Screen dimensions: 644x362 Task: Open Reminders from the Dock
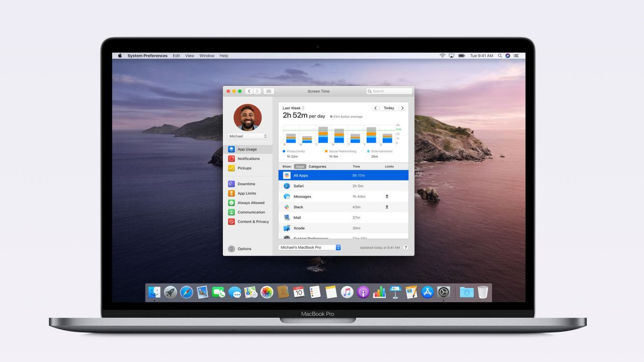pos(315,292)
